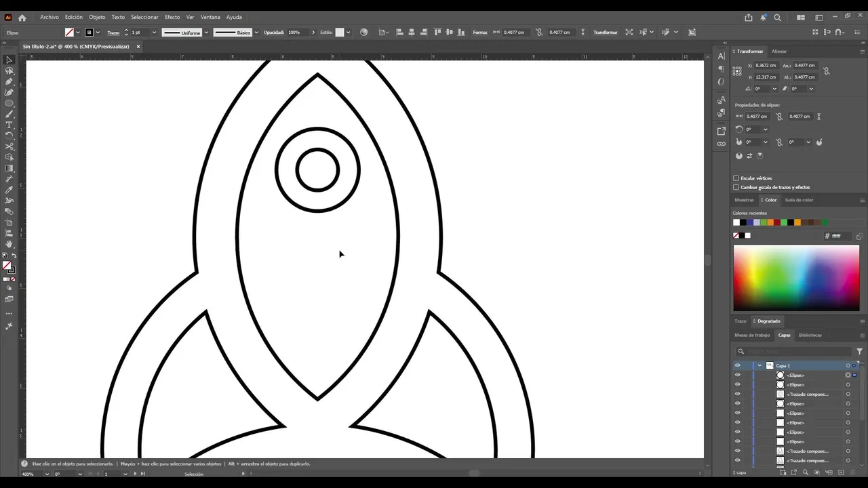Select the Gradient tool in the toolbar
The height and width of the screenshot is (488, 868).
(9, 168)
